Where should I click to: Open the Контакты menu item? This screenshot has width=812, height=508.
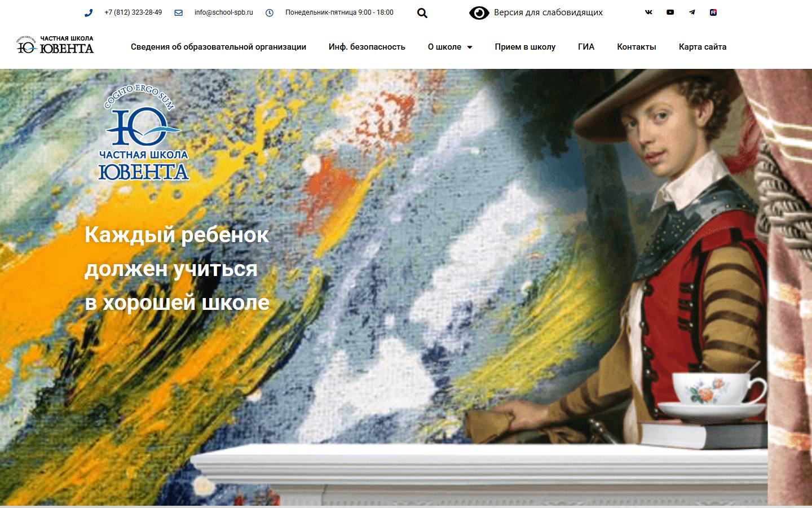point(636,47)
